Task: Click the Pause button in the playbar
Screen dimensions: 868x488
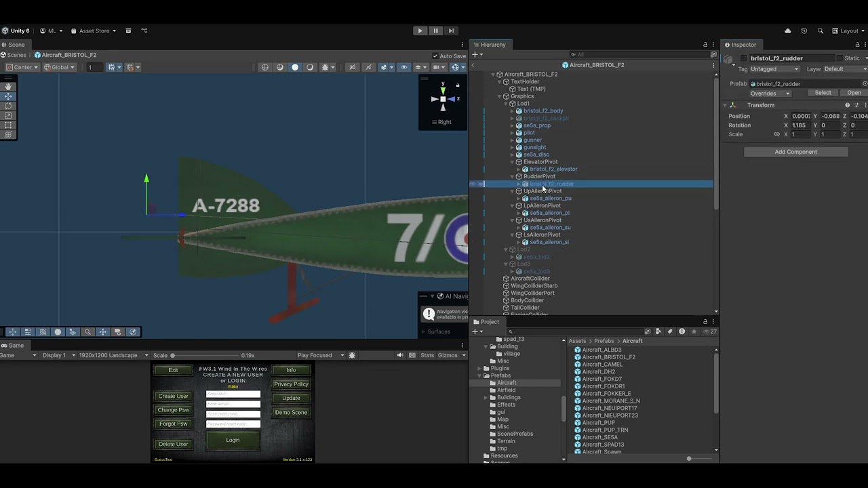Action: click(435, 30)
